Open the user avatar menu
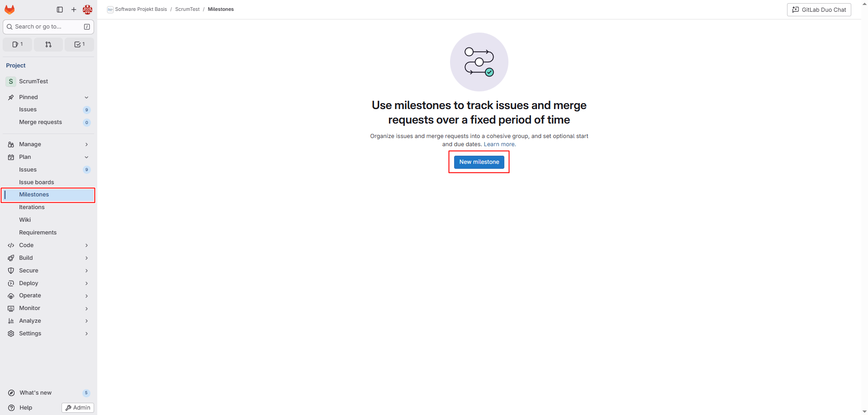868x415 pixels. [87, 10]
